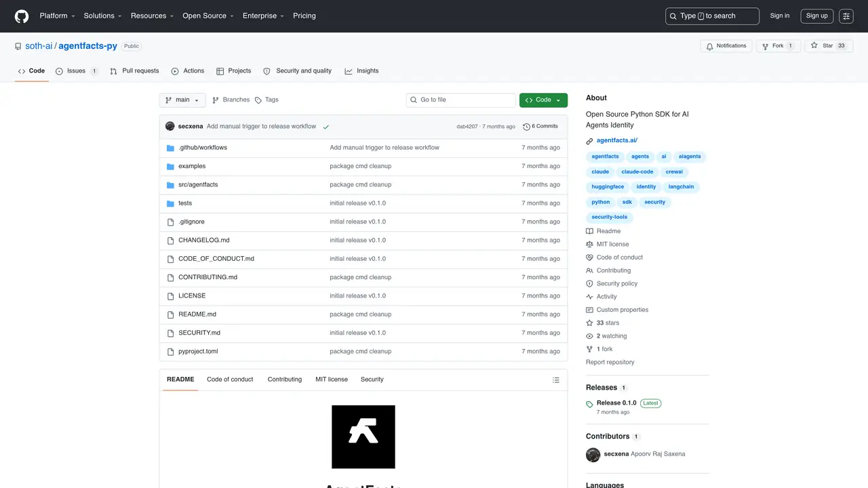Open the Insights tab
Viewport: 868px width, 488px height.
point(361,71)
